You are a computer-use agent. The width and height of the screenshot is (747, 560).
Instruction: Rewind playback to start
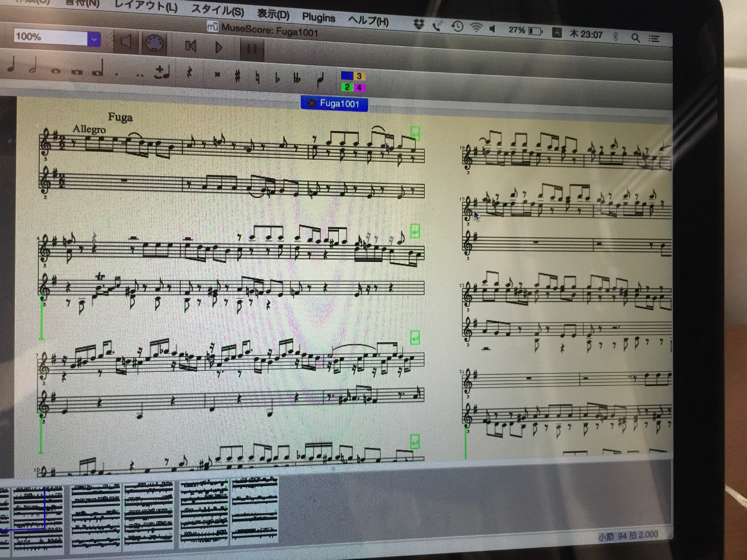tap(191, 46)
